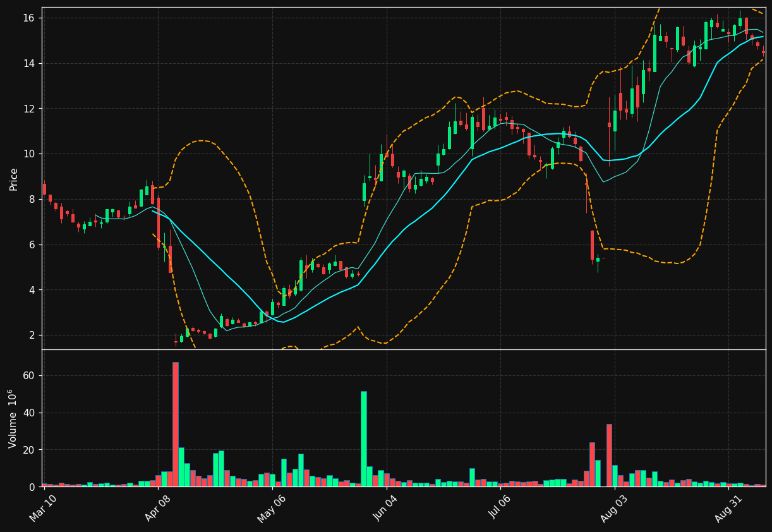Screen dimensions: 772x532
Task: Click the tallest red volume bar above 60
Action: coord(175,424)
